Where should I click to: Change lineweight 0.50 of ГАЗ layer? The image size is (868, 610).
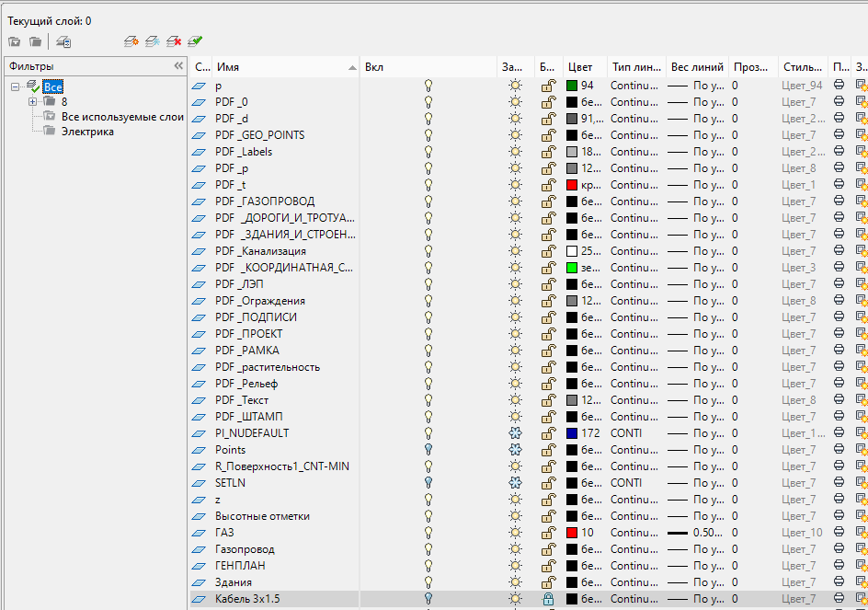(695, 533)
